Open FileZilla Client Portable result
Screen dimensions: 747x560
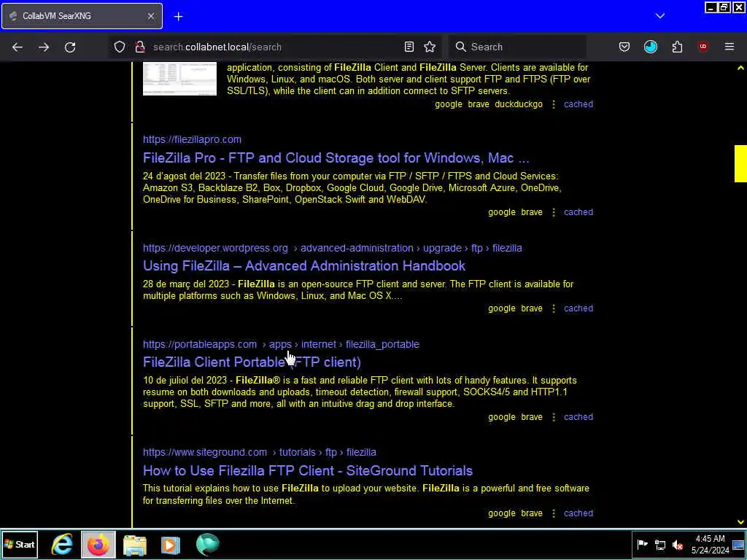(x=252, y=362)
